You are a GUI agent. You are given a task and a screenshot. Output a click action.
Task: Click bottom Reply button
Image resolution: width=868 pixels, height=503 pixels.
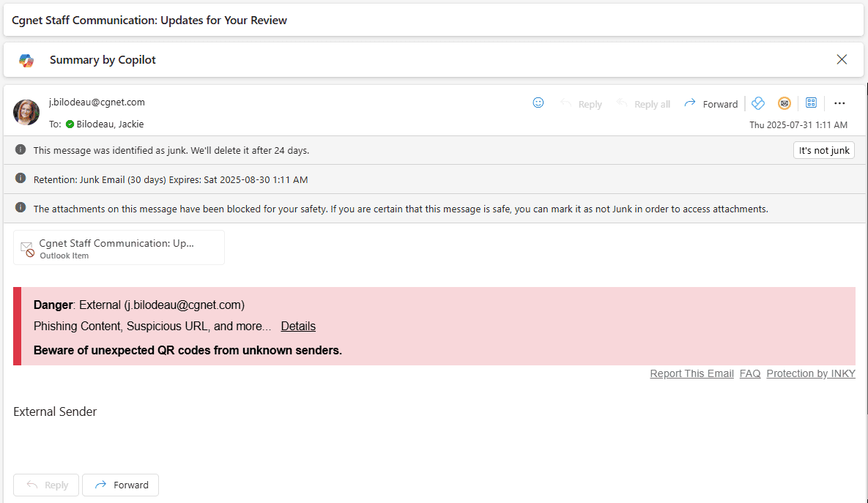tap(46, 485)
